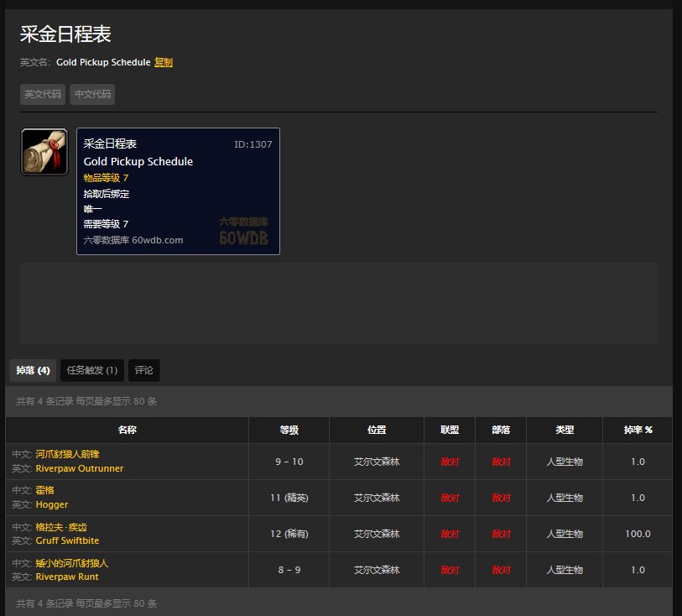The height and width of the screenshot is (616, 682).
Task: Open the Gruff Swiftbite link
Action: point(67,540)
